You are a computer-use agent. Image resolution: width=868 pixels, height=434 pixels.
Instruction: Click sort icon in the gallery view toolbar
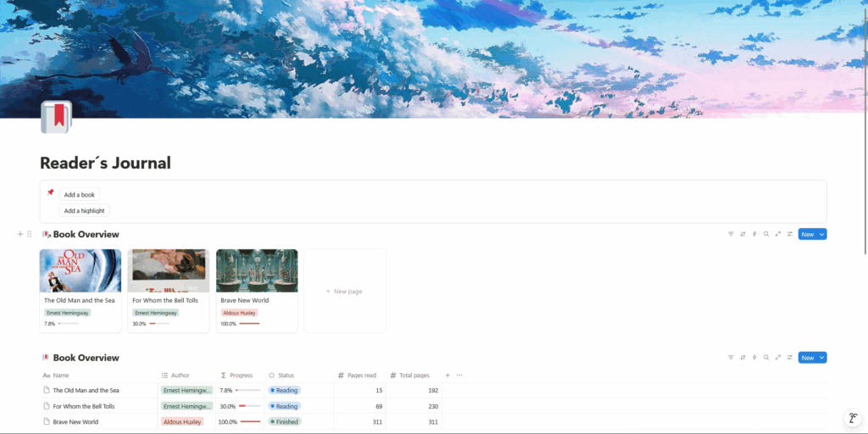[x=743, y=234]
